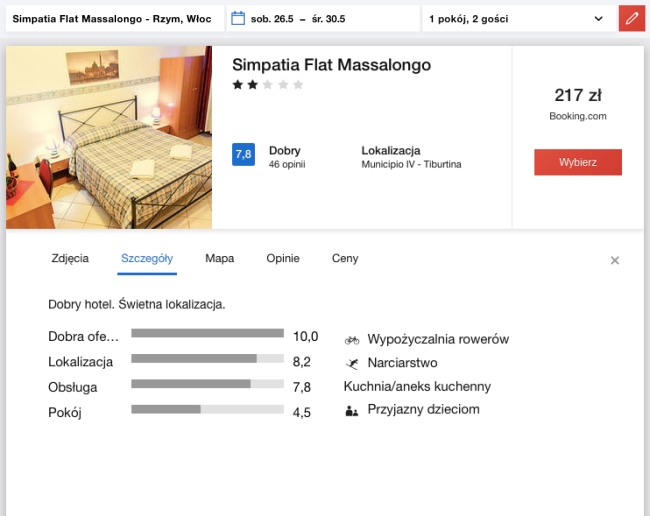Open check-out date śr. 30.5
The width and height of the screenshot is (650, 516).
328,19
